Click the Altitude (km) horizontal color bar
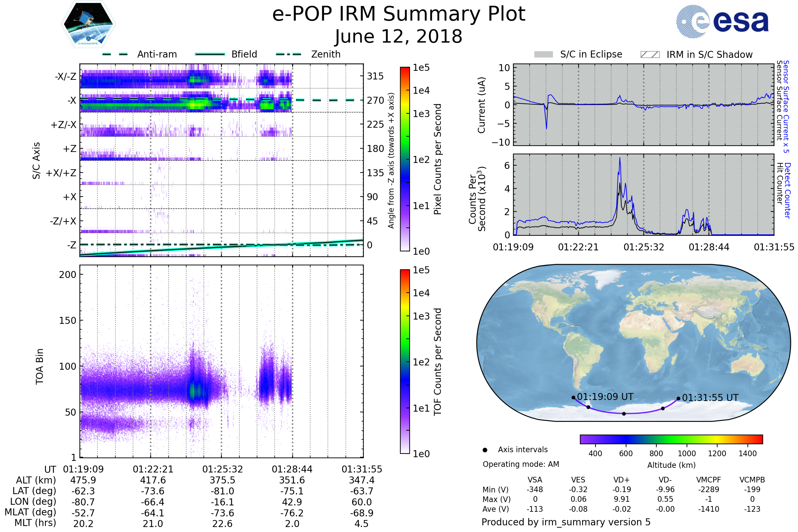798x532 pixels. [671, 439]
